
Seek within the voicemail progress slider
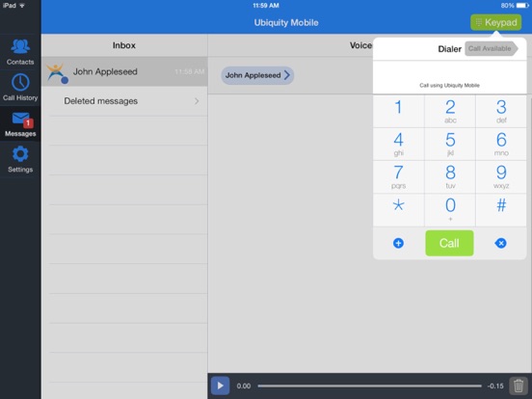pos(369,386)
